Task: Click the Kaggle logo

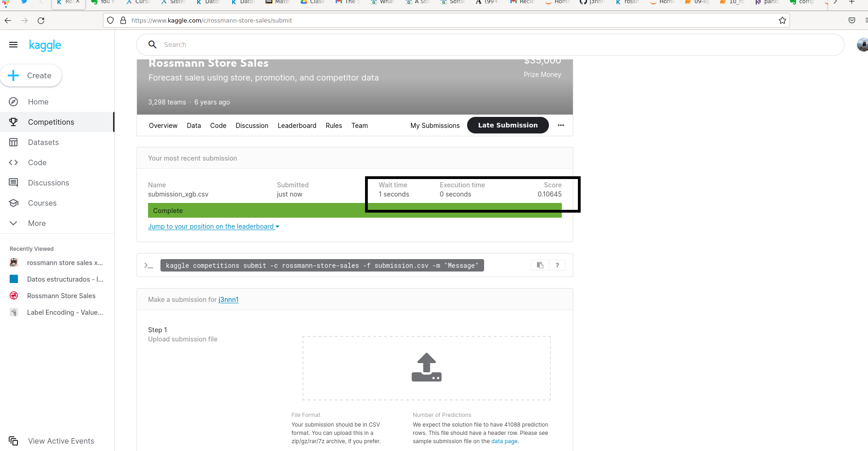Action: click(45, 45)
